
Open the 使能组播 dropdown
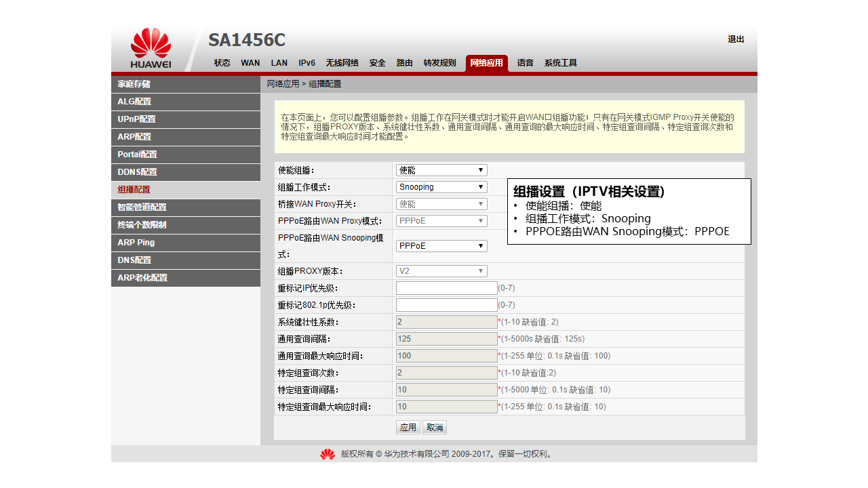click(441, 170)
